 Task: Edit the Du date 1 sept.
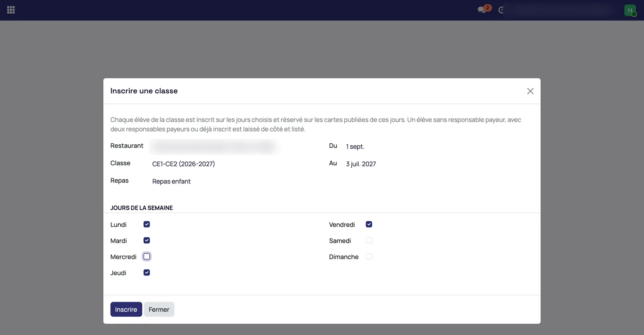(355, 146)
